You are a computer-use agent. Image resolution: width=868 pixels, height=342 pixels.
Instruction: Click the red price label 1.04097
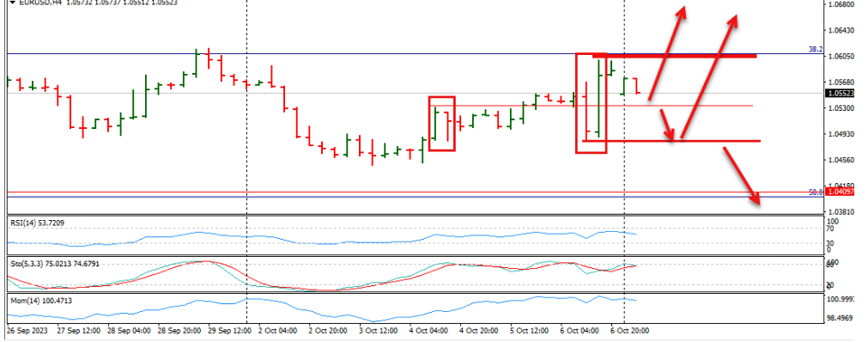(x=841, y=192)
